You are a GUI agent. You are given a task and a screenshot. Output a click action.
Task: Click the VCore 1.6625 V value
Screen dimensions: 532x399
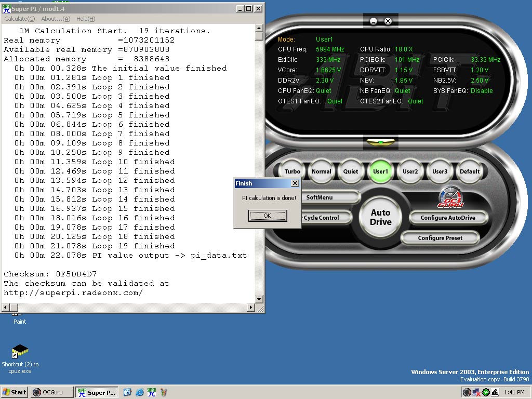tap(328, 70)
